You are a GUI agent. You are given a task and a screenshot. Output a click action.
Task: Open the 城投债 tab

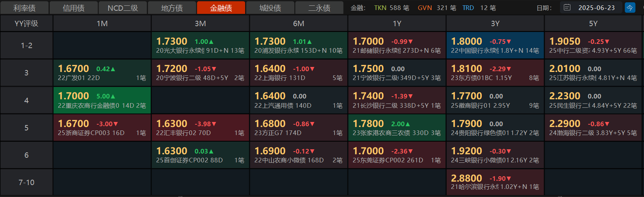tap(270, 8)
